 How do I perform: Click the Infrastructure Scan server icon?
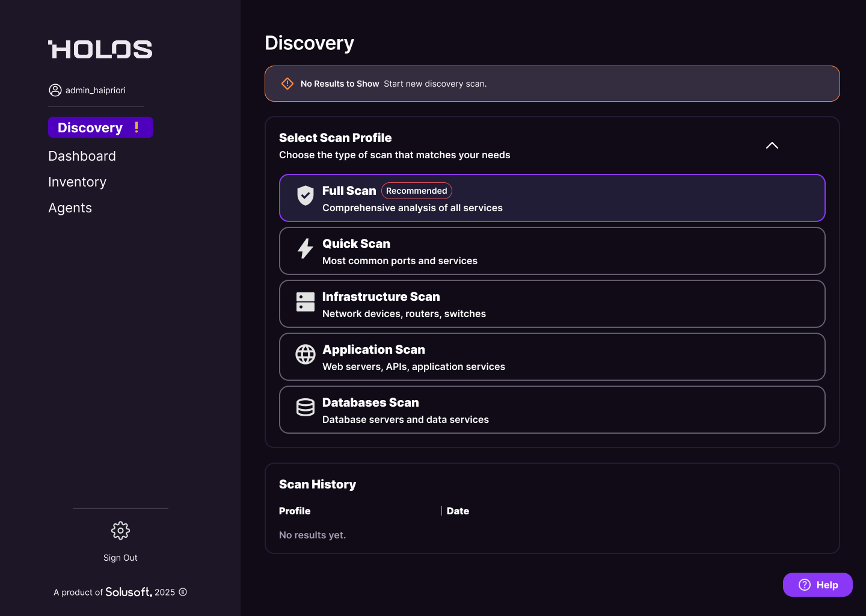(x=306, y=301)
